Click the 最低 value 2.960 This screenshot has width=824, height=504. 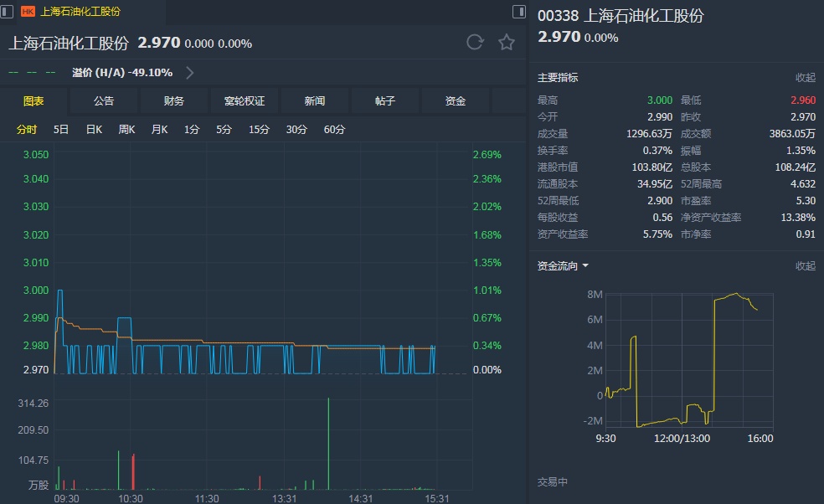(x=803, y=100)
